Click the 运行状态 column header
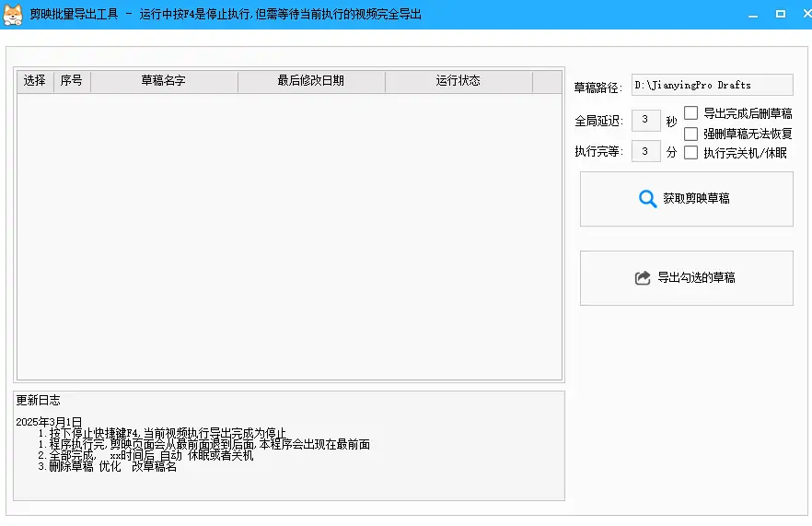 [458, 81]
